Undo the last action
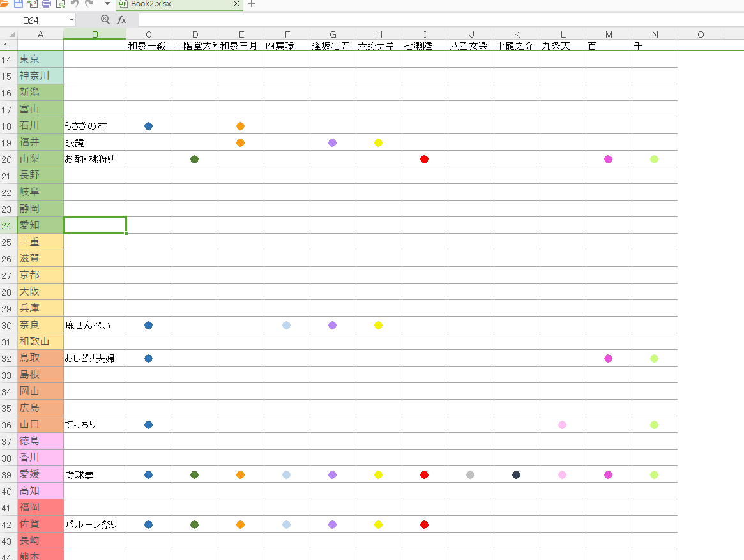The image size is (744, 560). [75, 4]
